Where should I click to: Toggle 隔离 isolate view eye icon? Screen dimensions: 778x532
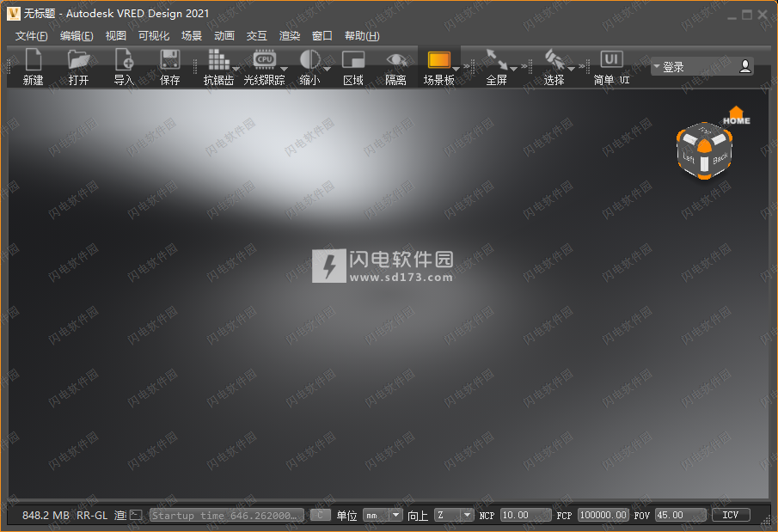coord(396,60)
